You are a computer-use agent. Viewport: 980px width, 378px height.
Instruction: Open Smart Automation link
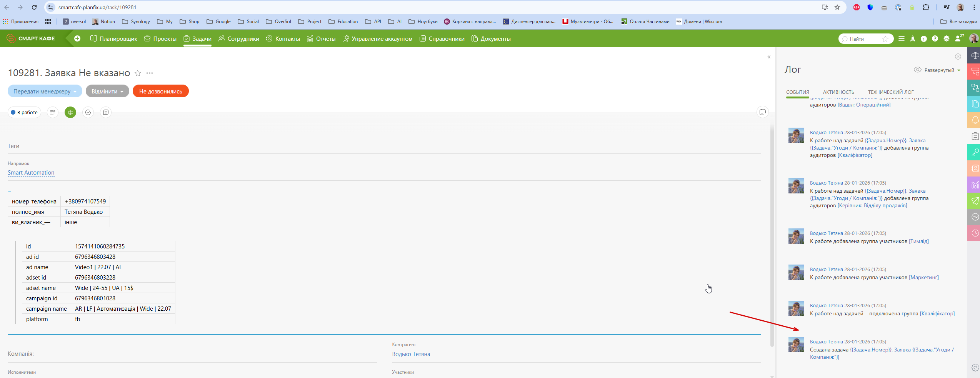point(31,173)
